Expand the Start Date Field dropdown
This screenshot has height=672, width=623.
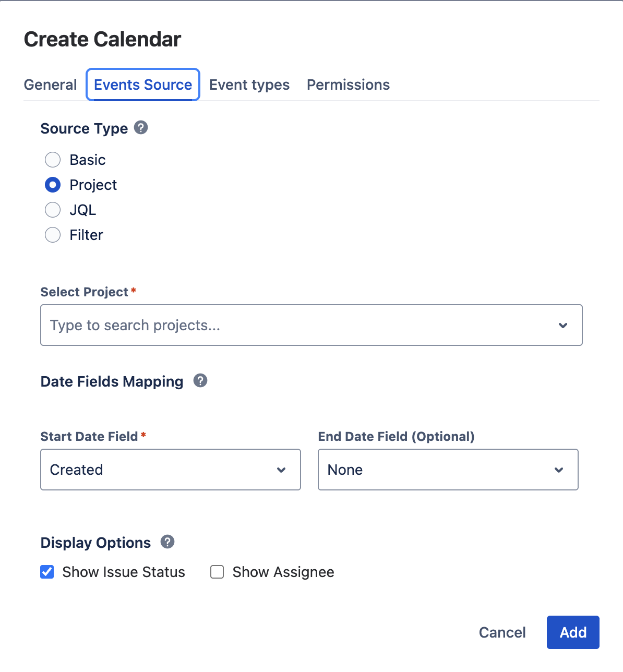pos(281,470)
